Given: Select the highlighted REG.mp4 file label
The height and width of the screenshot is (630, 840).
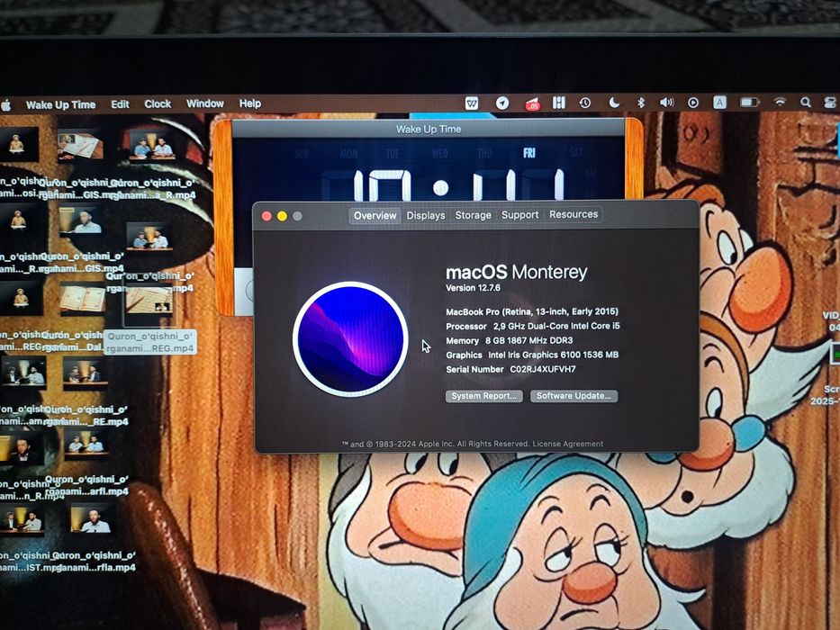Looking at the screenshot, I should 150,342.
